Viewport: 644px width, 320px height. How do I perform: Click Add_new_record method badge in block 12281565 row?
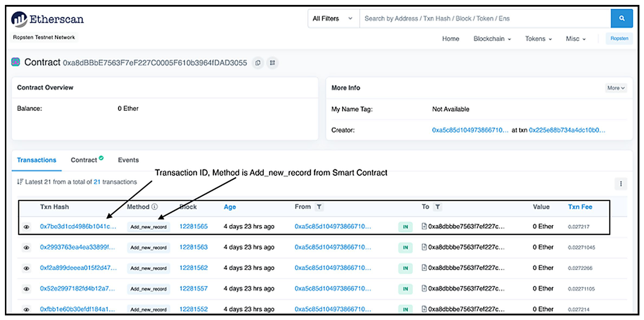tap(149, 227)
